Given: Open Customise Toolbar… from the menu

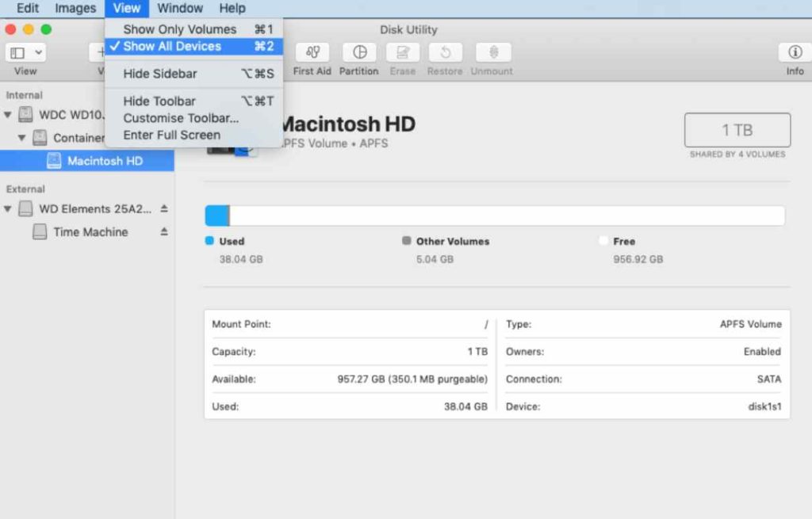Looking at the screenshot, I should 193,118.
